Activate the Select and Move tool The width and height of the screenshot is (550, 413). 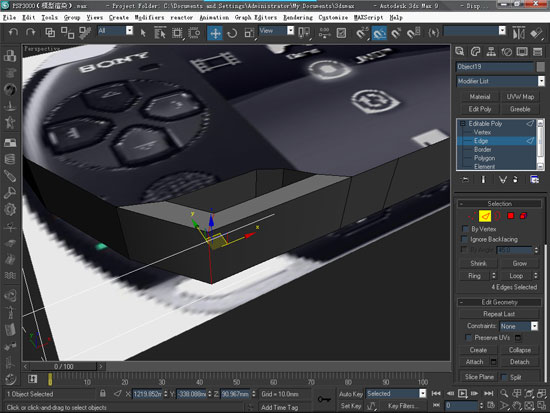click(215, 33)
